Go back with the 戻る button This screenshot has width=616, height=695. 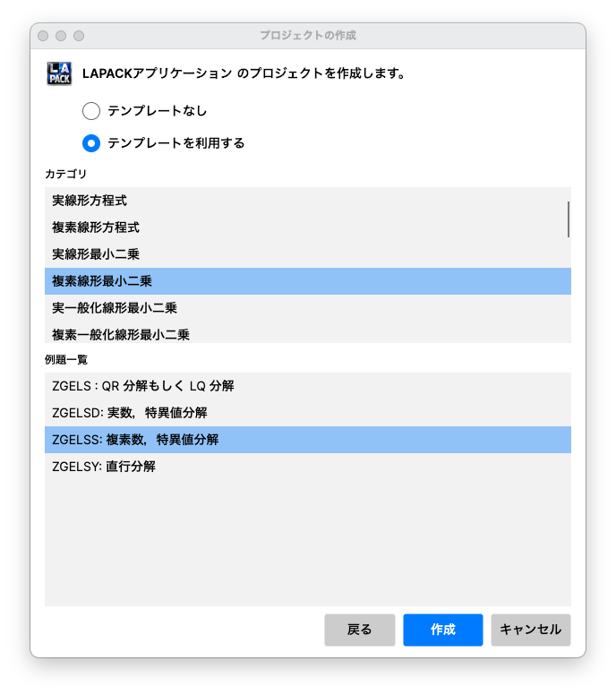point(359,630)
